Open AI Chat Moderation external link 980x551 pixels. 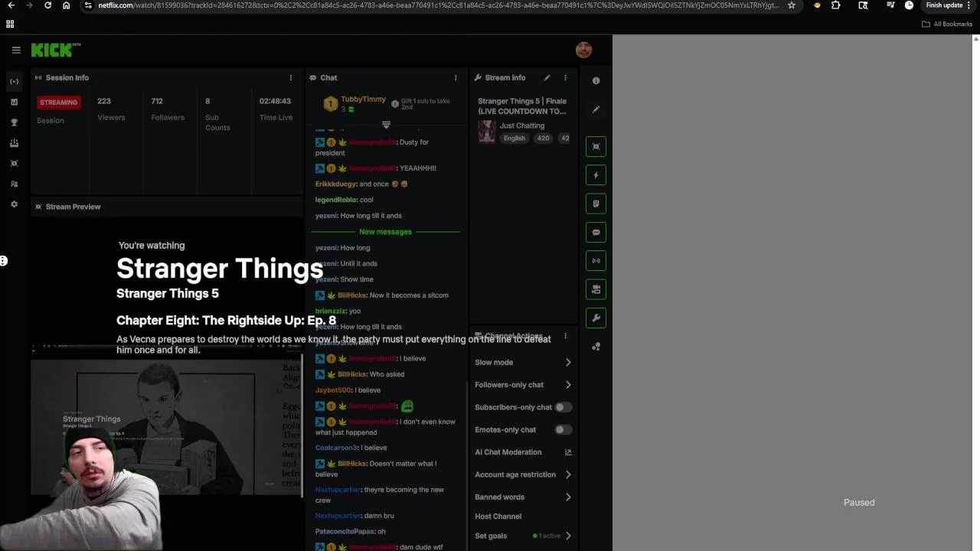568,452
